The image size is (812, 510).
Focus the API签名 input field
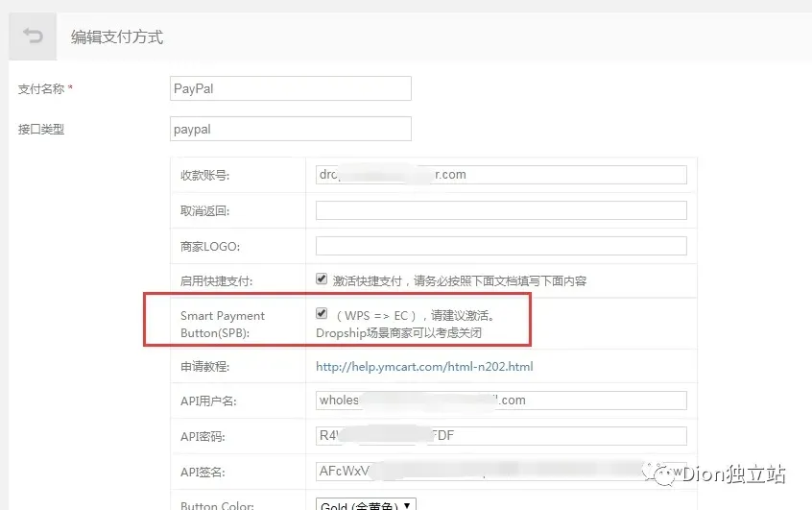coord(501,472)
